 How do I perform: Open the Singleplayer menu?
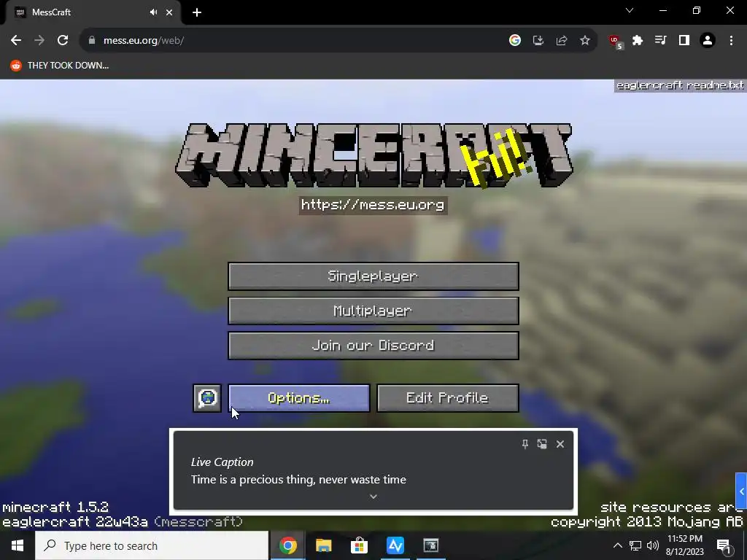pos(373,276)
